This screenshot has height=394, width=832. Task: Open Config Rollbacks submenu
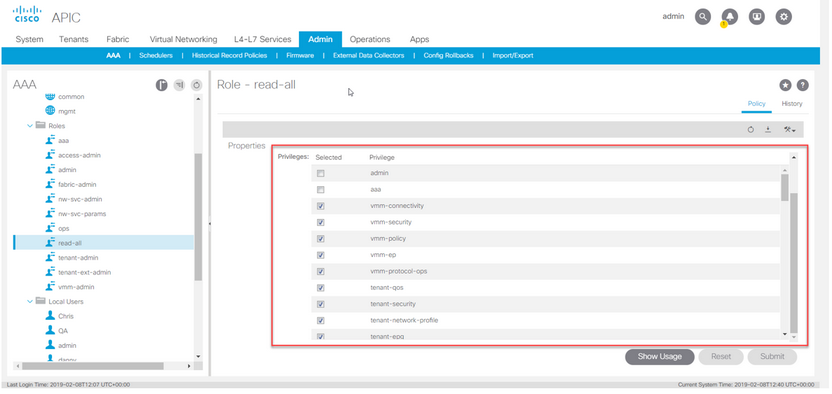pos(448,55)
